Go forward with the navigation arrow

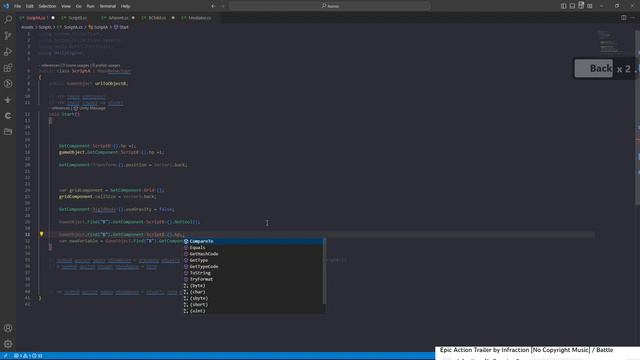[x=223, y=6]
